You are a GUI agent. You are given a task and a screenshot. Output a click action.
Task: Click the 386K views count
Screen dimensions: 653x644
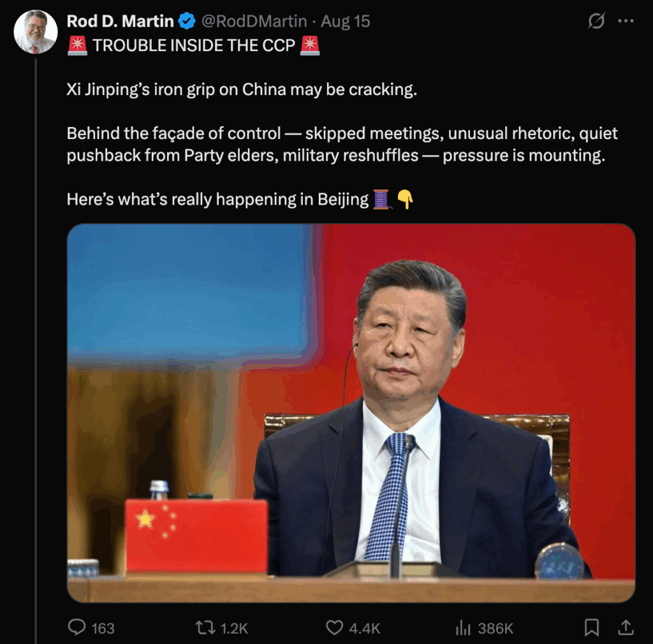(x=495, y=628)
